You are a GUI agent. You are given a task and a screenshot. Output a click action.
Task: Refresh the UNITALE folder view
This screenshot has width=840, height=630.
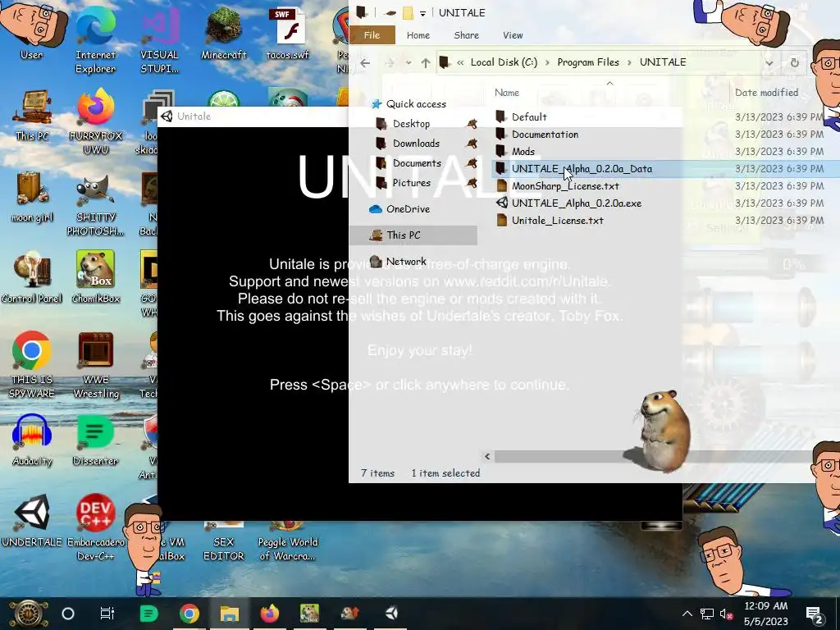(x=794, y=62)
